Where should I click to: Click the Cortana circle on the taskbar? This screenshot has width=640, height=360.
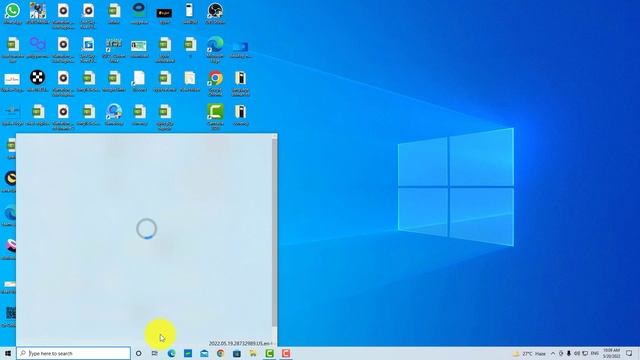[138, 353]
